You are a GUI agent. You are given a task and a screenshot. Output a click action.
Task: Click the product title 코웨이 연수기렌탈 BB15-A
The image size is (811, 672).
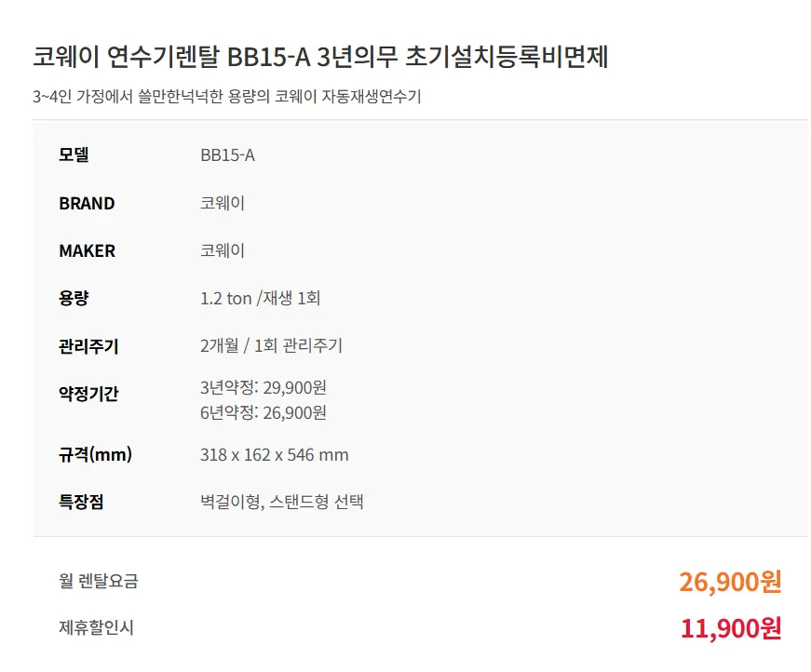pos(320,58)
